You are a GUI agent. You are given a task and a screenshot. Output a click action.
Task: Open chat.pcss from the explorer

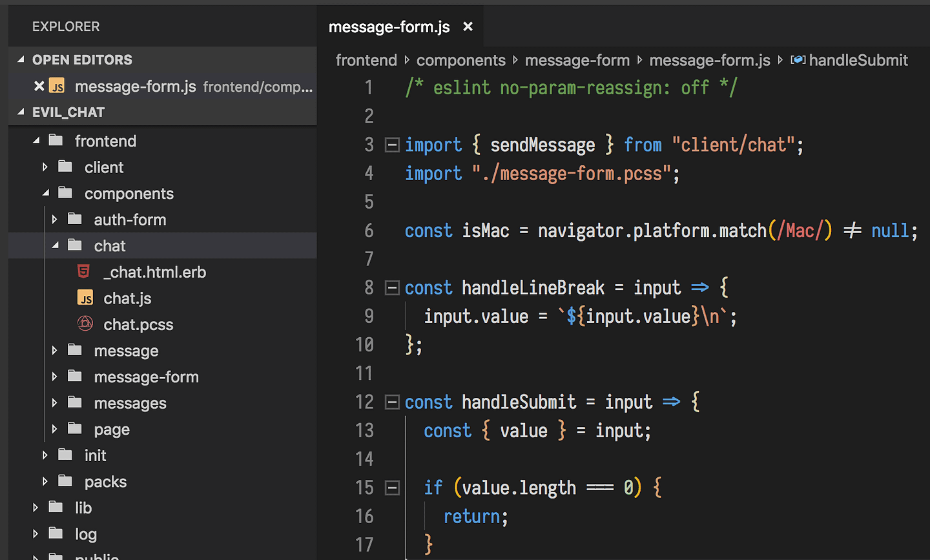pos(138,324)
